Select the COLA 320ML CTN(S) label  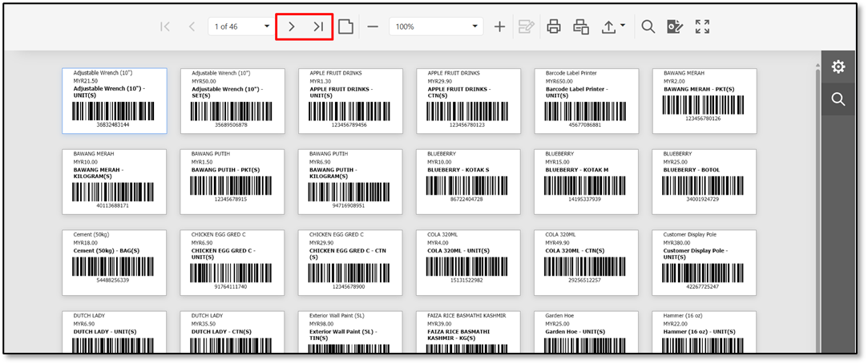[586, 263]
